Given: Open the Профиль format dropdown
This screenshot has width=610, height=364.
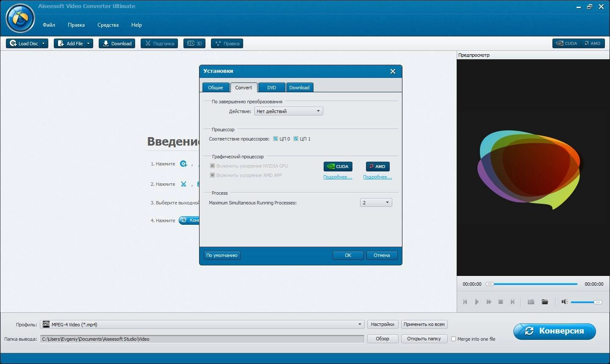Looking at the screenshot, I should [202, 325].
